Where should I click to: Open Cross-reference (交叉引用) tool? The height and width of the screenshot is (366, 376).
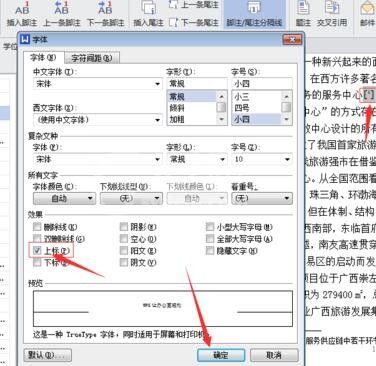coord(332,14)
